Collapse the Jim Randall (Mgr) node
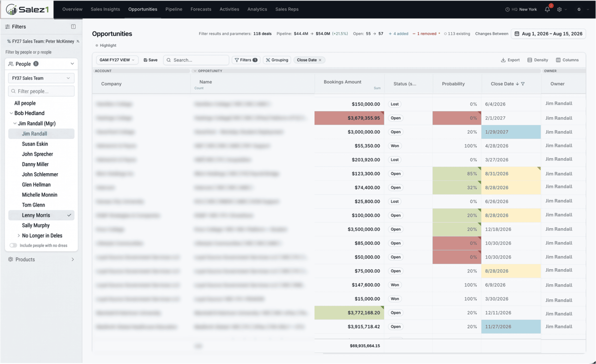Screen dimensions: 596x364 click(x=15, y=124)
